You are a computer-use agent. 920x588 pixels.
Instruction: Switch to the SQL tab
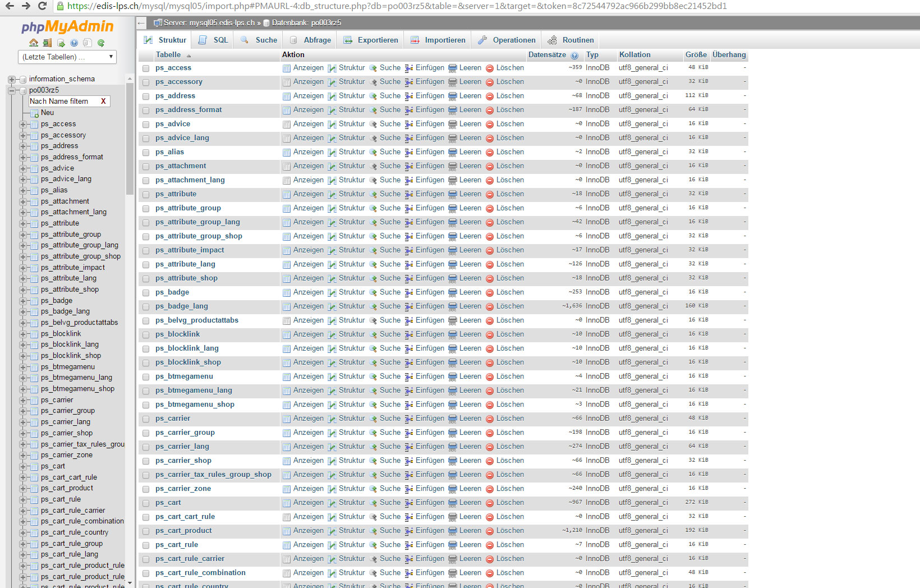click(x=213, y=40)
